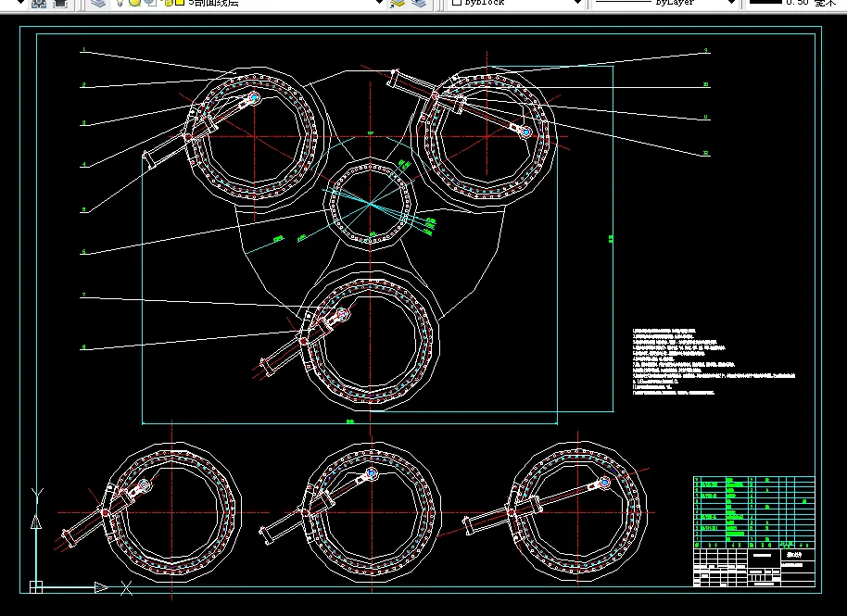This screenshot has height=616, width=847.
Task: Click the UCS origin icon in drawing
Action: pyautogui.click(x=36, y=587)
